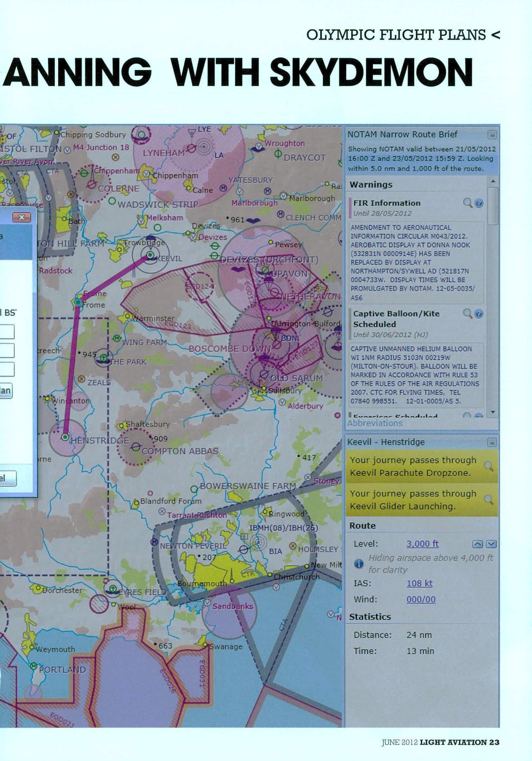Click the first text field in the dialog
532x761 pixels.
point(7,331)
